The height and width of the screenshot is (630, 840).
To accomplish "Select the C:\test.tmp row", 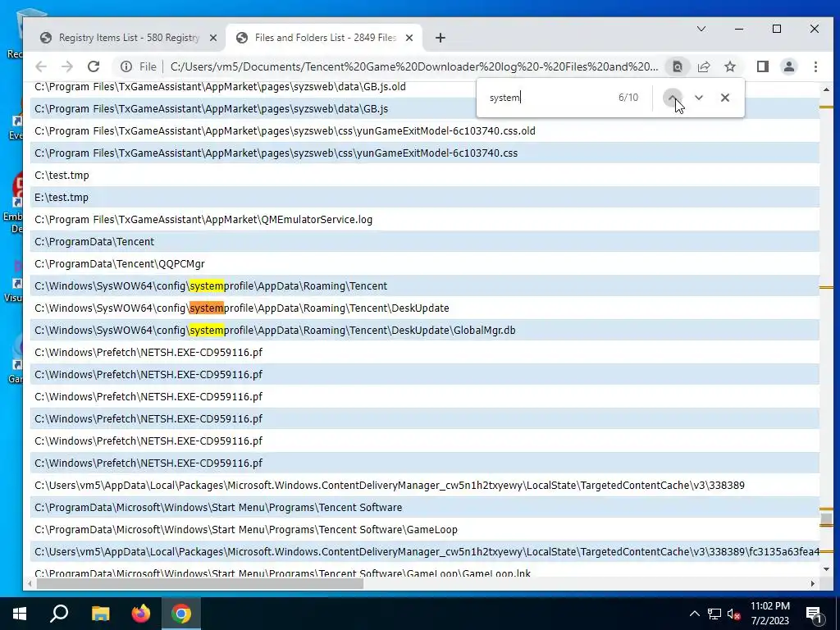I will pos(425,176).
